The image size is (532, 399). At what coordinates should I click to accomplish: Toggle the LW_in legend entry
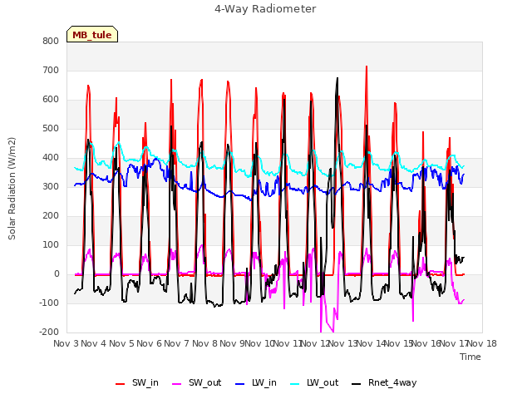tap(256, 382)
